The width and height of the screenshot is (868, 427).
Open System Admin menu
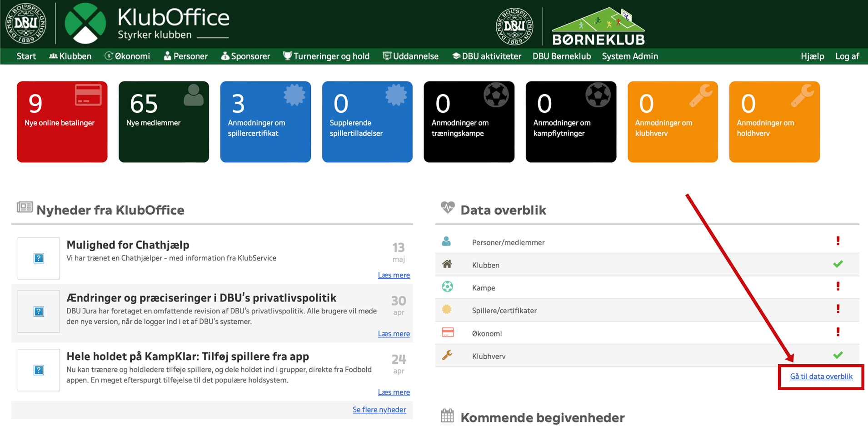(x=630, y=56)
